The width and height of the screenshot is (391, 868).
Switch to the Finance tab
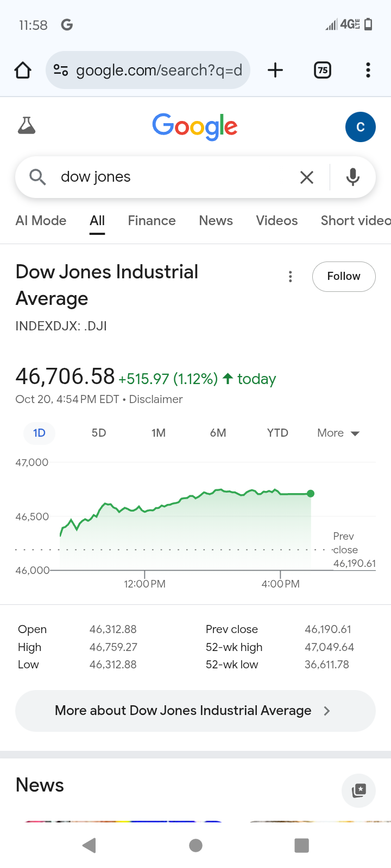click(152, 221)
